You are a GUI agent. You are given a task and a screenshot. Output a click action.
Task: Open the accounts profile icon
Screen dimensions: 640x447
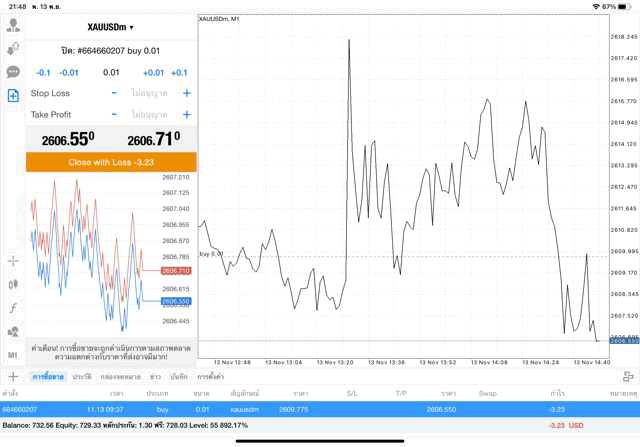click(13, 26)
